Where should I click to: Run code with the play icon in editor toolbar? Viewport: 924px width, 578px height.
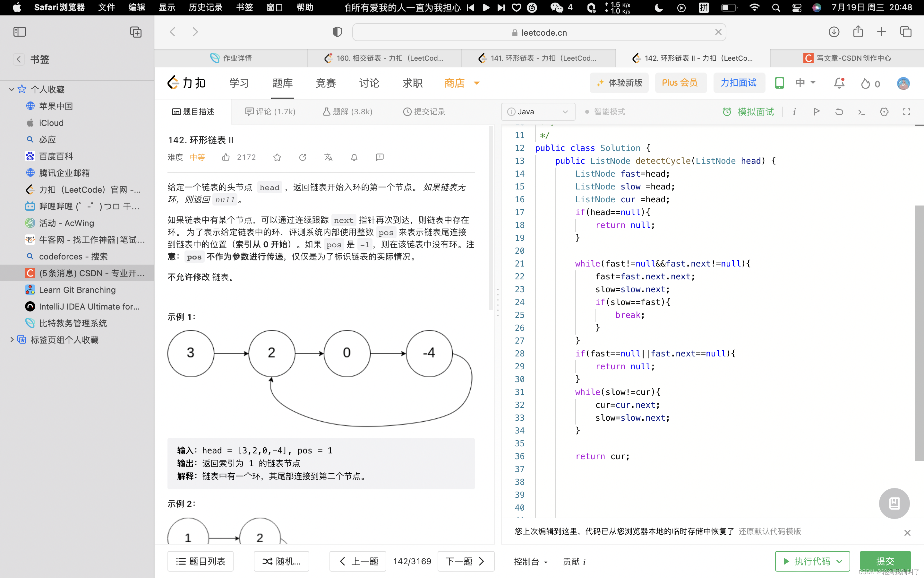coord(817,112)
